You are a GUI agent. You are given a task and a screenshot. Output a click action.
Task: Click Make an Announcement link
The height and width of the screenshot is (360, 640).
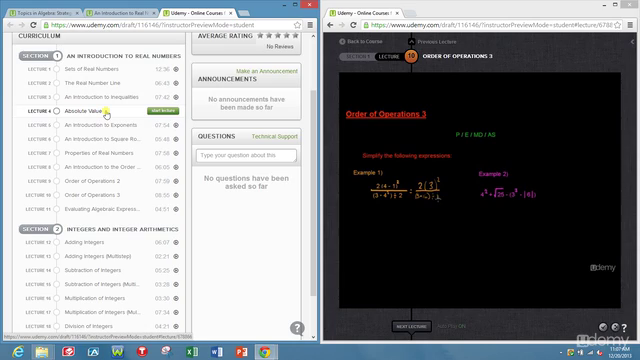(x=267, y=71)
